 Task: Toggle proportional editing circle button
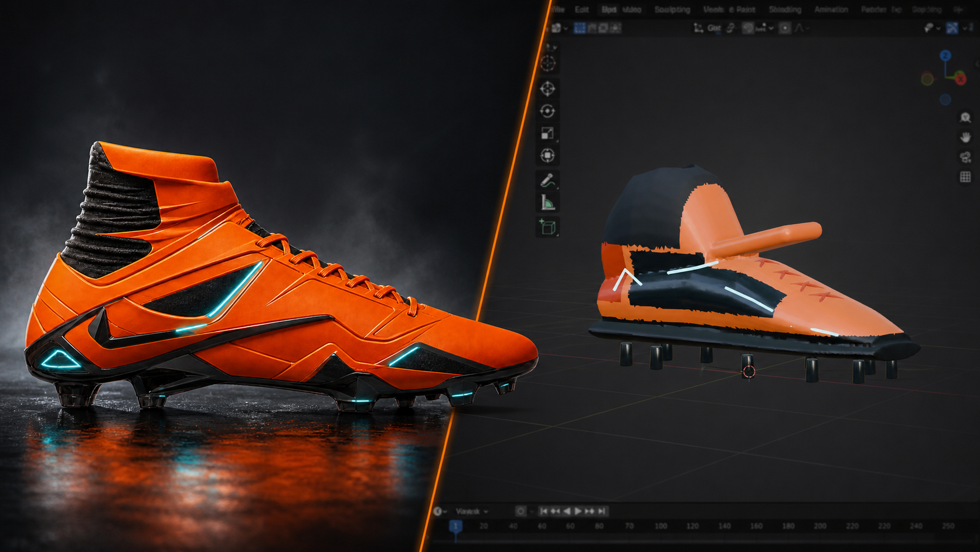point(785,28)
